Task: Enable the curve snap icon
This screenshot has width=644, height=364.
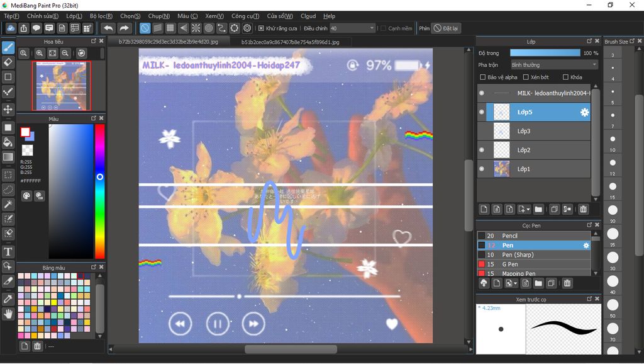Action: point(221,28)
